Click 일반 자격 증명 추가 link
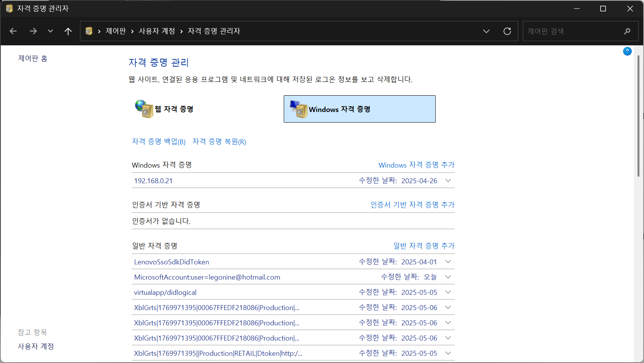The width and height of the screenshot is (644, 363). tap(424, 246)
